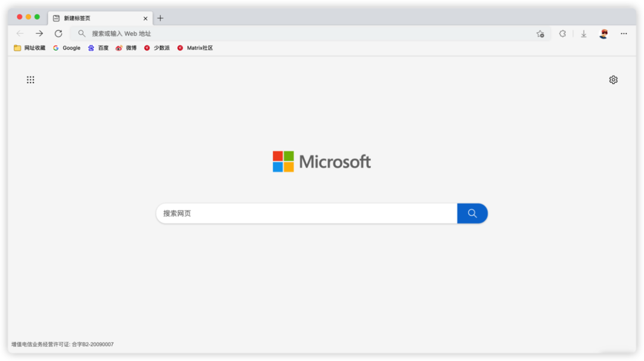Open the 微博 bookmark
This screenshot has width=644, height=361.
click(x=126, y=48)
